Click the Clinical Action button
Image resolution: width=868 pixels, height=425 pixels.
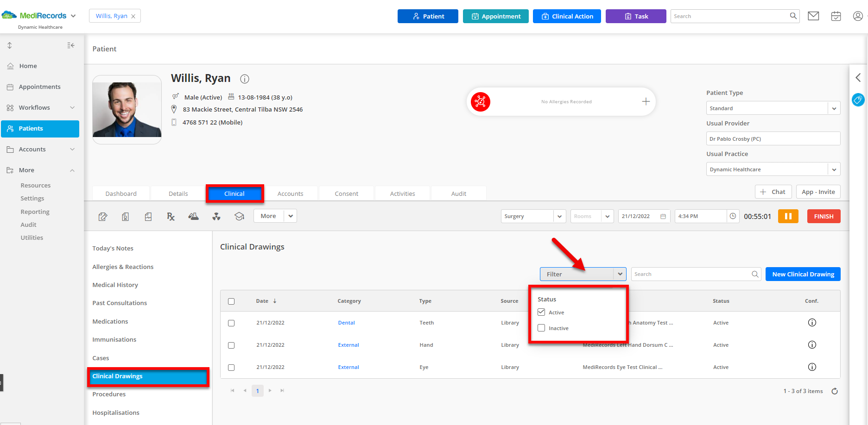coord(567,16)
